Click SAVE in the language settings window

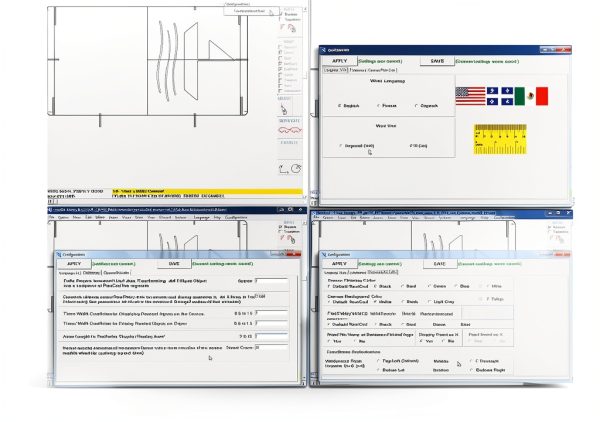[x=437, y=61]
